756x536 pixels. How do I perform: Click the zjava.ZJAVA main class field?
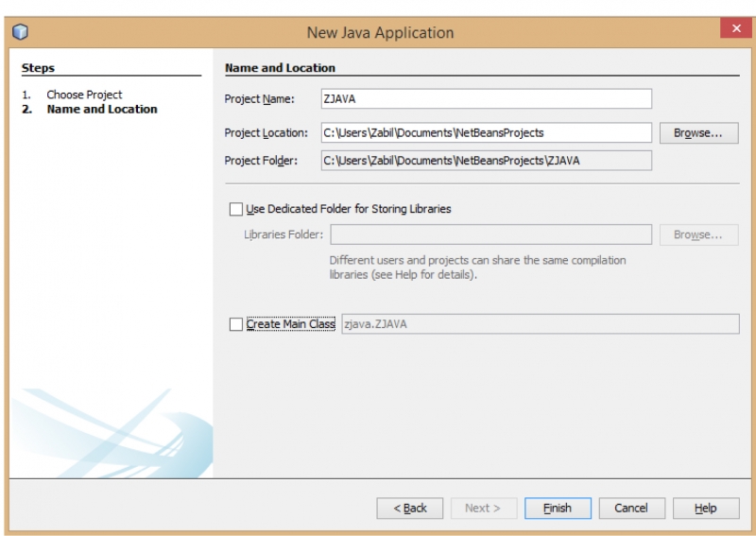coord(539,324)
